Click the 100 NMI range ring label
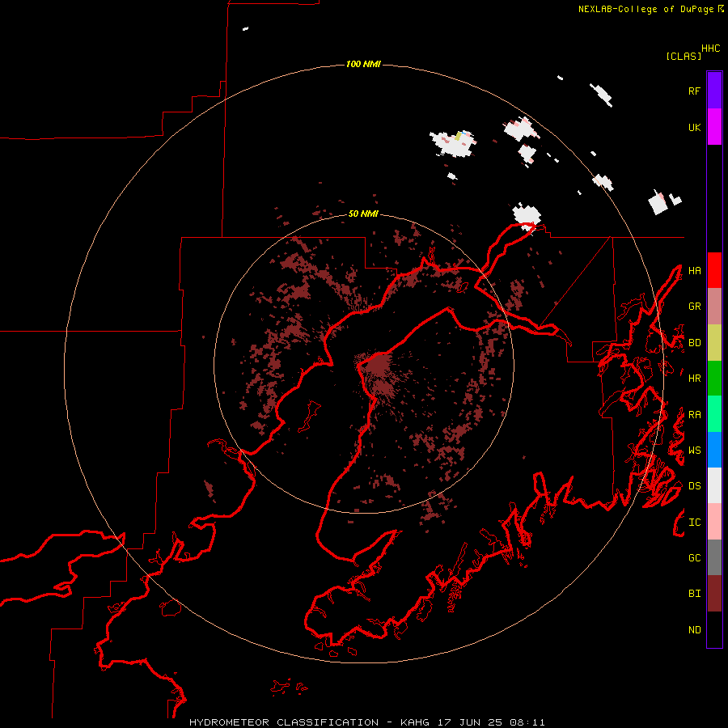The width and height of the screenshot is (728, 728). coord(363,64)
